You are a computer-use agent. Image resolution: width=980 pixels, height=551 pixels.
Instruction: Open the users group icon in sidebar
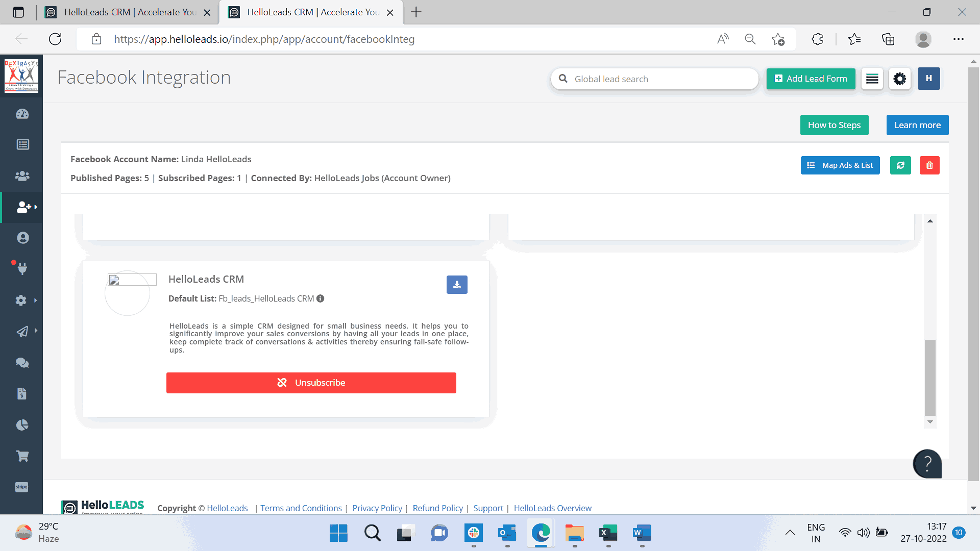click(22, 176)
